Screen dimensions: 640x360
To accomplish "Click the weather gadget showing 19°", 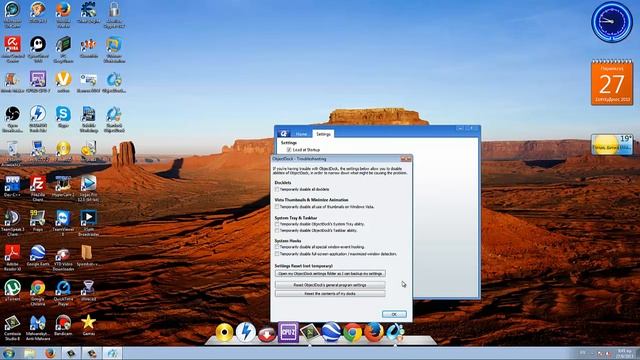I will point(612,144).
